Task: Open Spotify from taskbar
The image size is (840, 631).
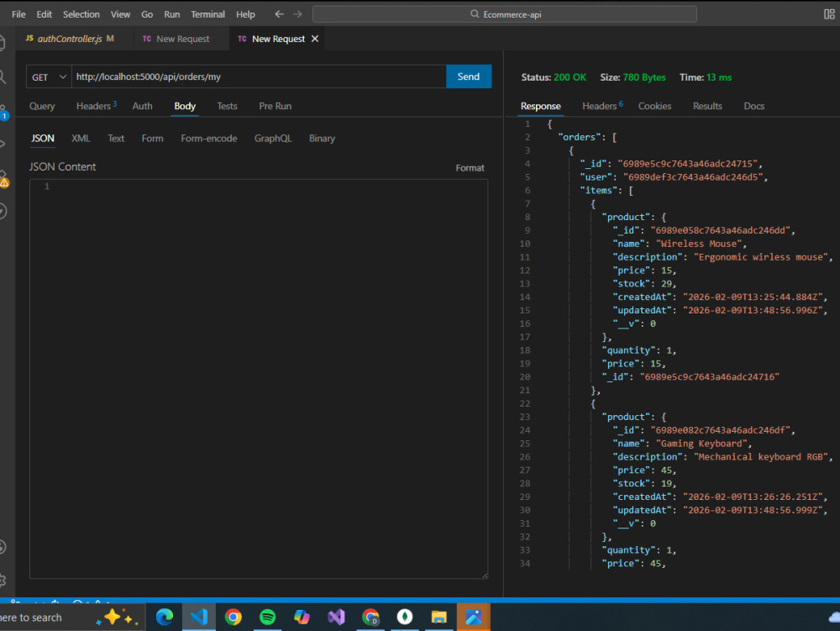Action: pos(267,617)
